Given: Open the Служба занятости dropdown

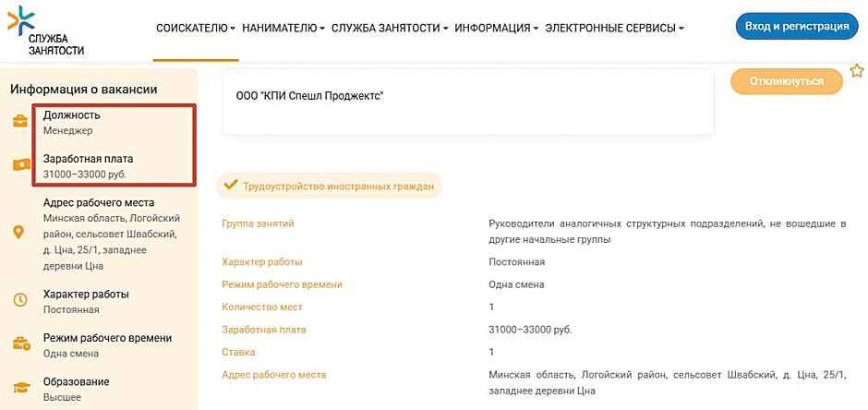Looking at the screenshot, I should [x=389, y=29].
